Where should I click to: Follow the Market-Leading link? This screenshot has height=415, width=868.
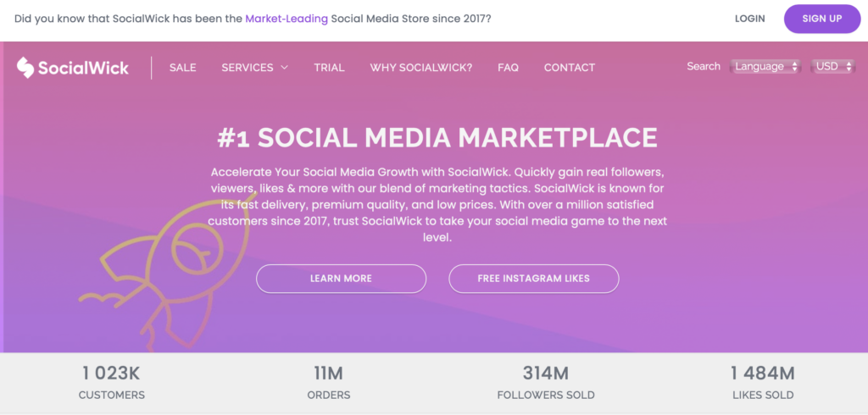click(x=287, y=18)
